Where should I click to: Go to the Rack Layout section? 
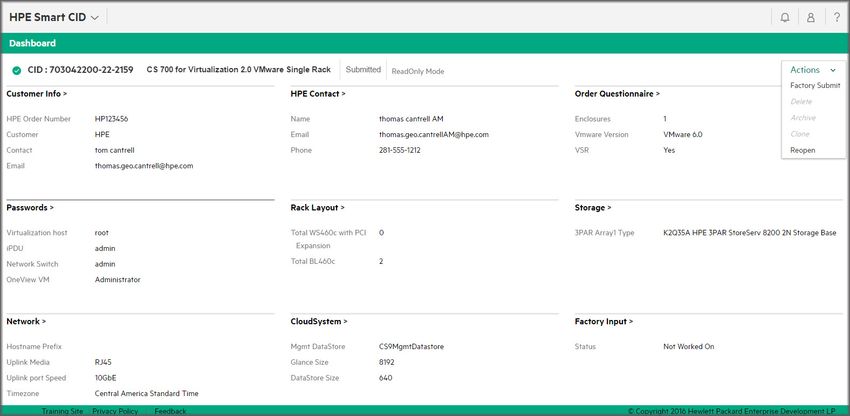(318, 208)
